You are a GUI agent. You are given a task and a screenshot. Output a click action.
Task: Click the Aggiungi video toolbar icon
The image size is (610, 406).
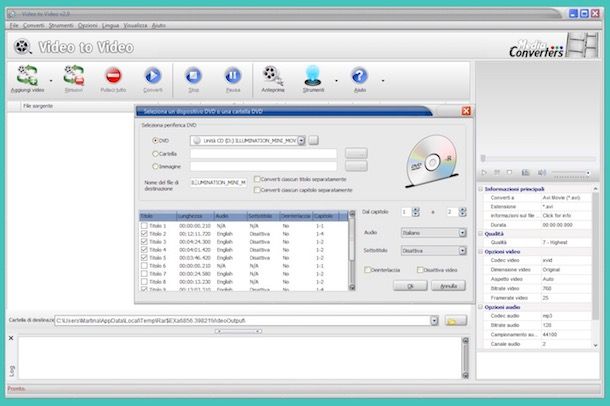[x=27, y=75]
